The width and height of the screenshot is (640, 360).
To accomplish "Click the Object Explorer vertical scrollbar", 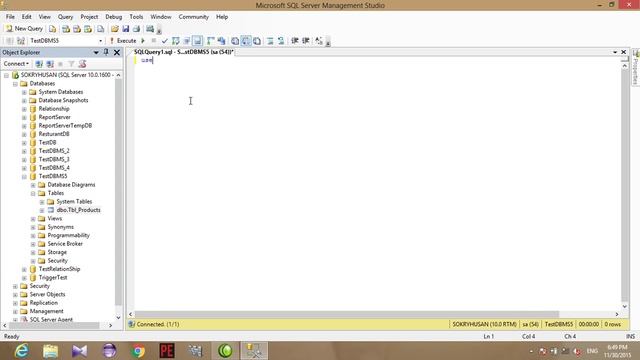I will pos(118,196).
